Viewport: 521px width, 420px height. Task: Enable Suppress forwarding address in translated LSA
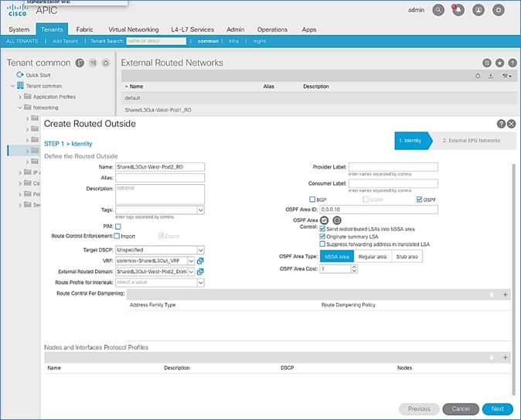tap(322, 244)
